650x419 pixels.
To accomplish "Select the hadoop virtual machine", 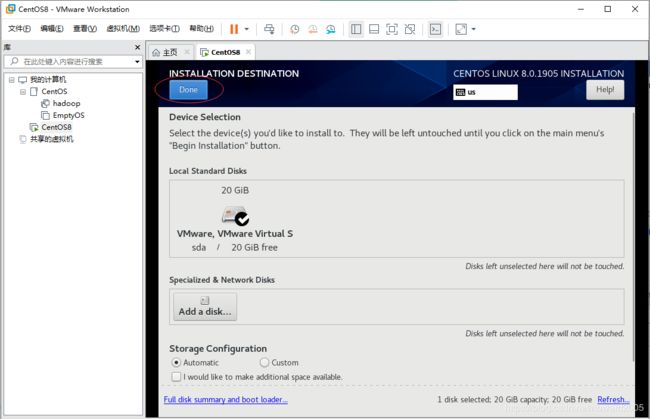I will tap(66, 104).
